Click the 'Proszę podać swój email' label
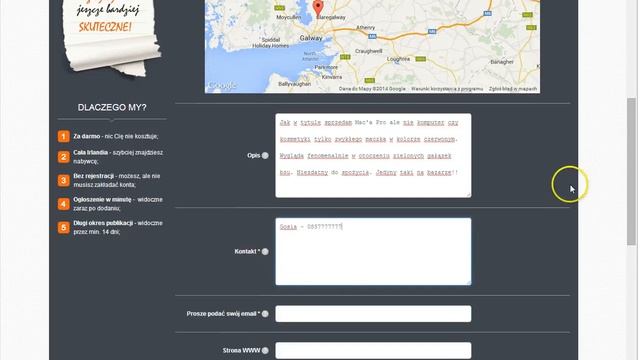 [x=223, y=314]
